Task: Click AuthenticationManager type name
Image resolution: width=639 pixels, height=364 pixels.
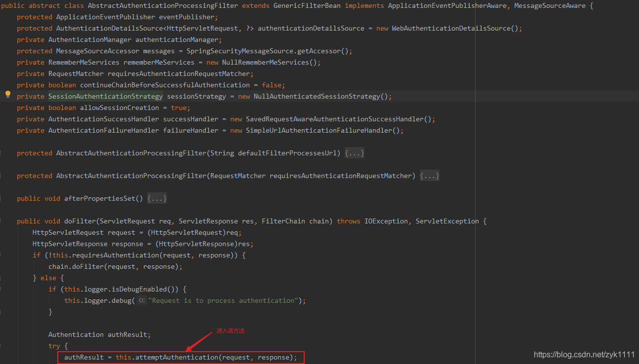Action: (90, 40)
